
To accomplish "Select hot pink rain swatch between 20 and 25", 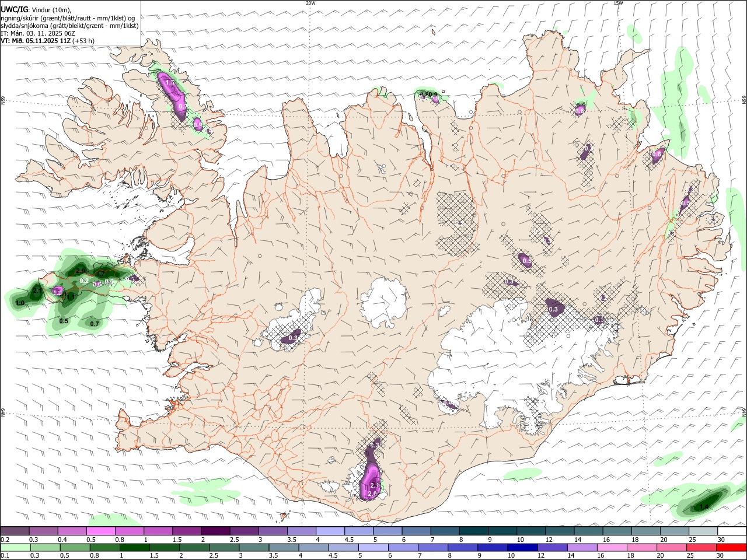I will pos(672,547).
